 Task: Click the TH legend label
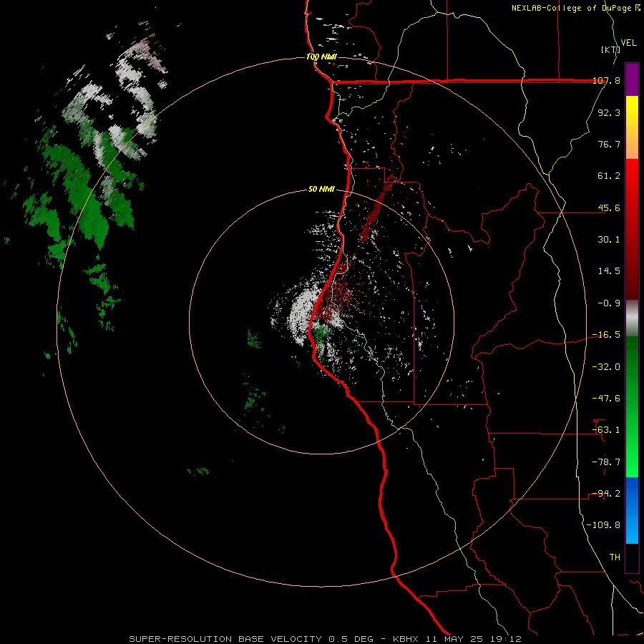615,557
